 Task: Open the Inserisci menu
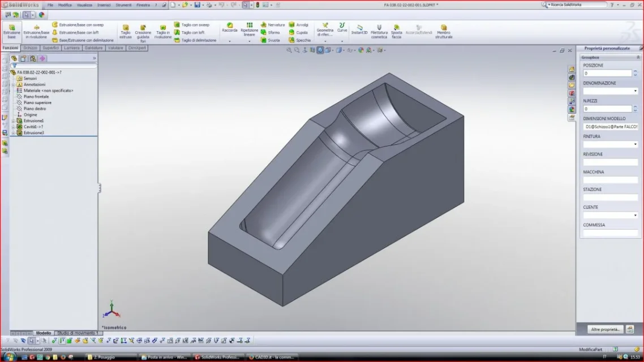tap(104, 5)
